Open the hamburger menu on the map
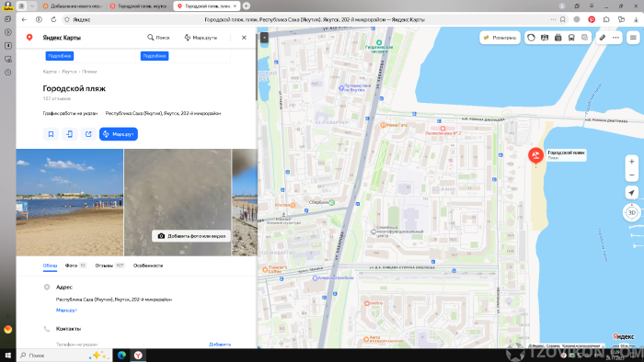 pos(633,38)
